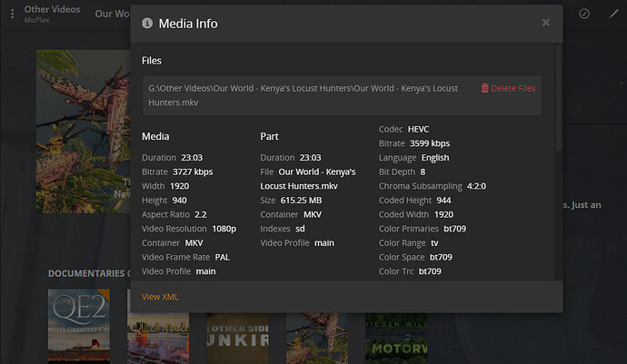Click the Media Info dialog scrollbar
627x364 pixels.
point(558,98)
